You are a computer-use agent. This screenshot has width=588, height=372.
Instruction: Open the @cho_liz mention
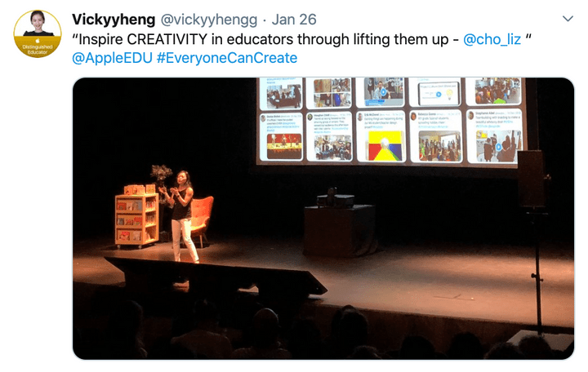point(492,39)
